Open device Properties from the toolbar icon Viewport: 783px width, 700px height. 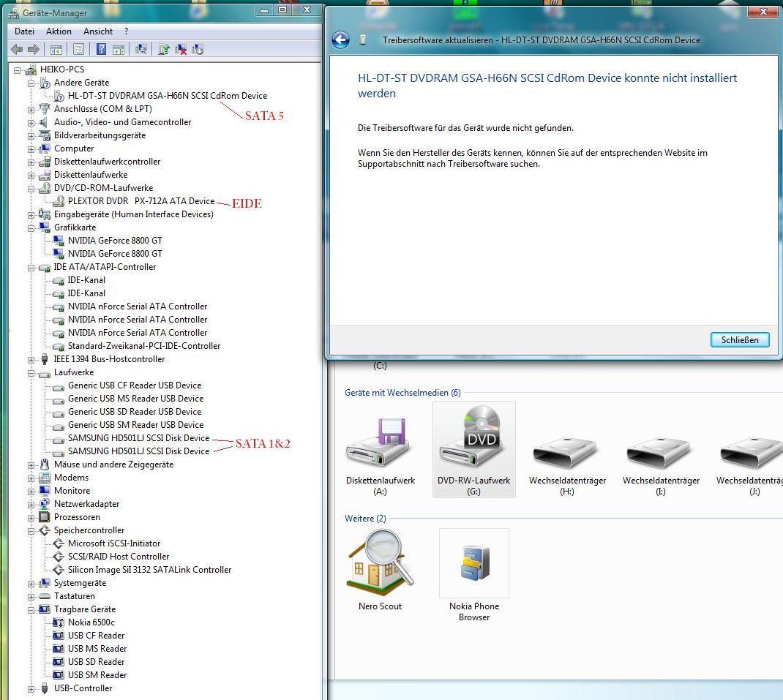coord(78,49)
